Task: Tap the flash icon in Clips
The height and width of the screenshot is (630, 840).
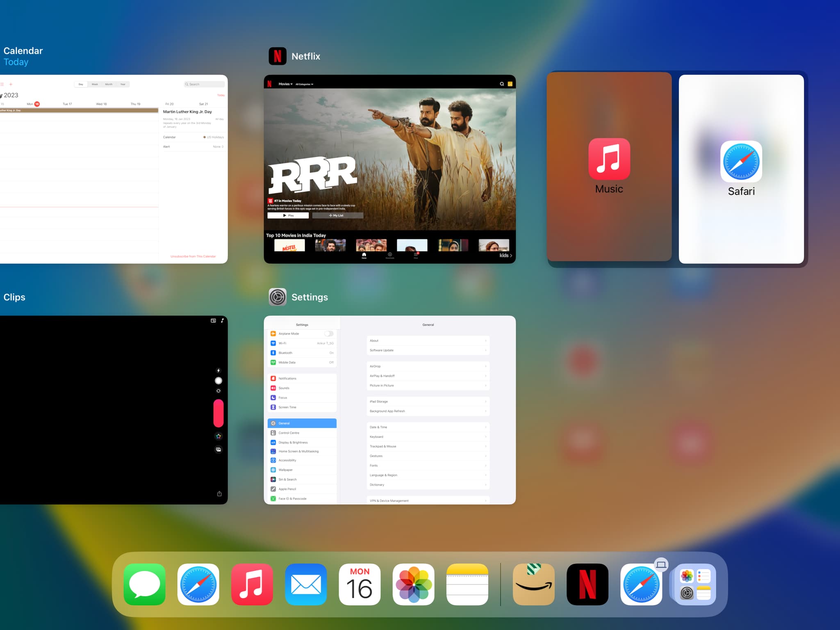Action: (x=219, y=370)
